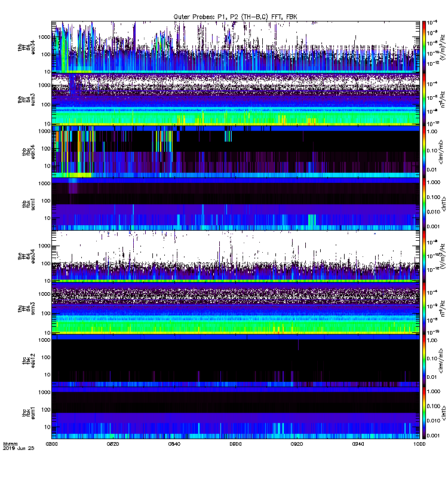Select the thb fbk edc34 panel label
This screenshot has height=478, width=448.
[x=29, y=152]
